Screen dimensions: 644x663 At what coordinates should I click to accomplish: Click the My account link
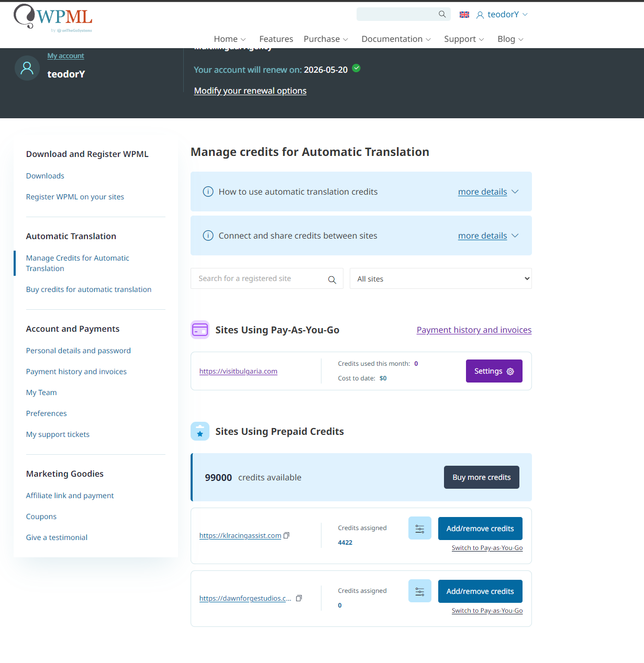(x=65, y=56)
